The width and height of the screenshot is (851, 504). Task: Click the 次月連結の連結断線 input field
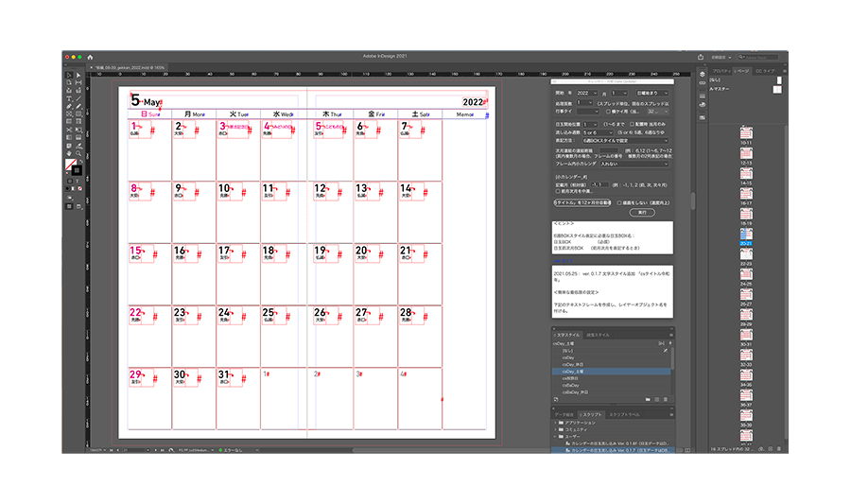coord(608,150)
